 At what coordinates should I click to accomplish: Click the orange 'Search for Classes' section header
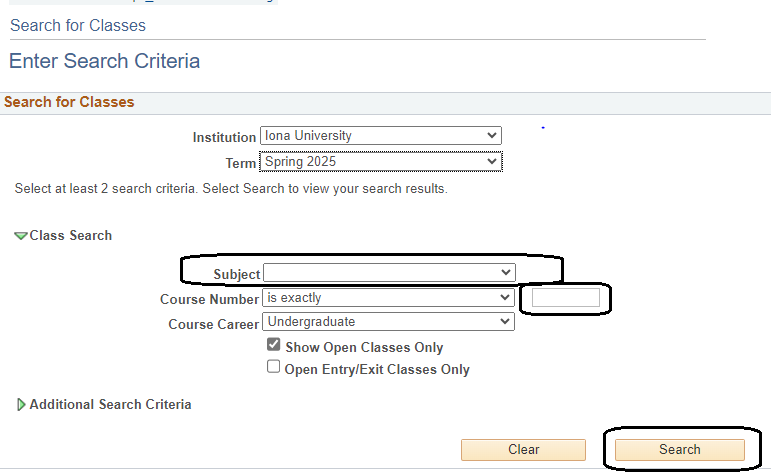click(69, 102)
